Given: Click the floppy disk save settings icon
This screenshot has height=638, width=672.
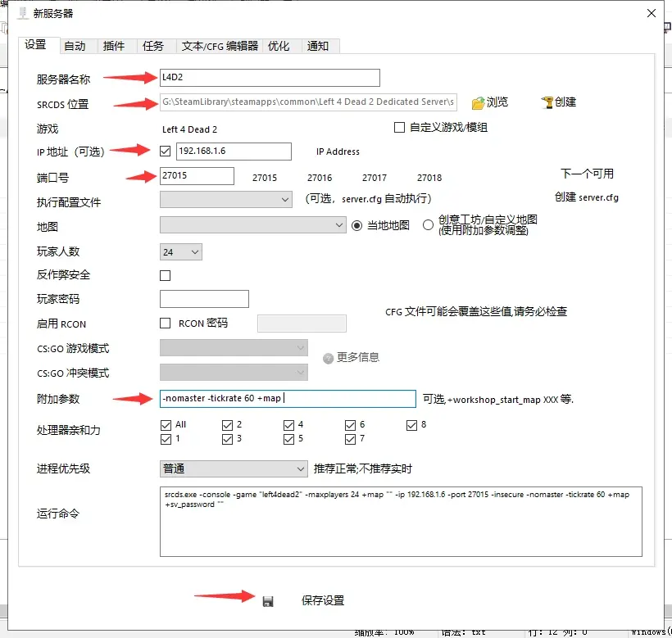Looking at the screenshot, I should tap(268, 601).
